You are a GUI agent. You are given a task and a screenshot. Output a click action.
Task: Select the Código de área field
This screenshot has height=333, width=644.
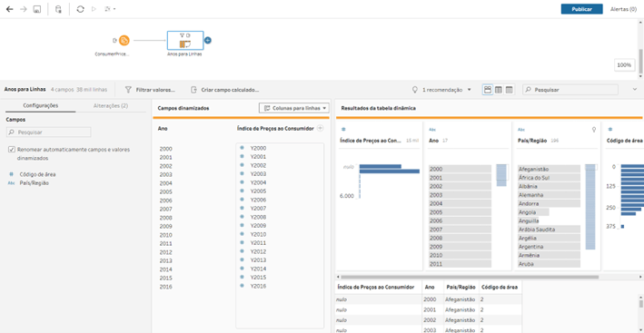38,174
